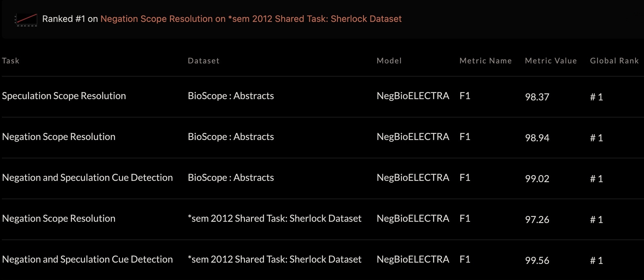This screenshot has width=644, height=280.
Task: Click the leaderboard chart icon beside Ranked #1
Action: 26,20
